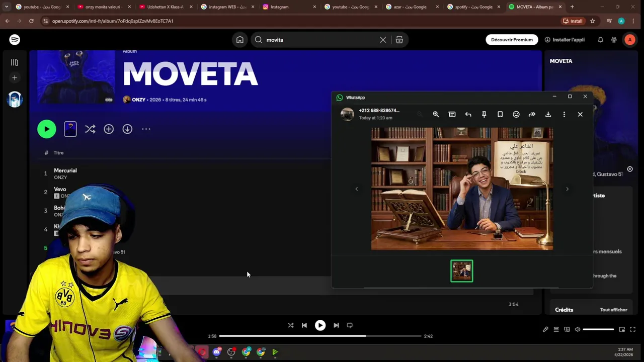Select the track "Vevo"
Viewport: 644px width, 362px height.
coord(60,189)
